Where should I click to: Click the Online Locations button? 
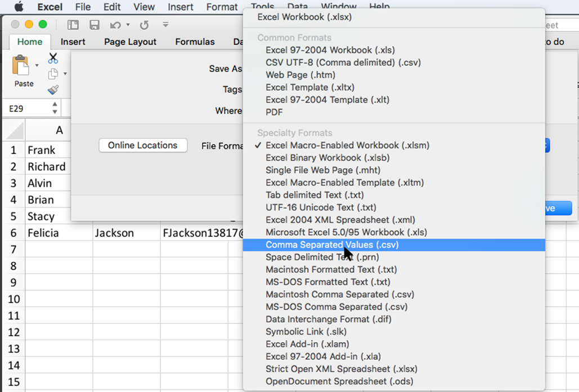click(143, 145)
